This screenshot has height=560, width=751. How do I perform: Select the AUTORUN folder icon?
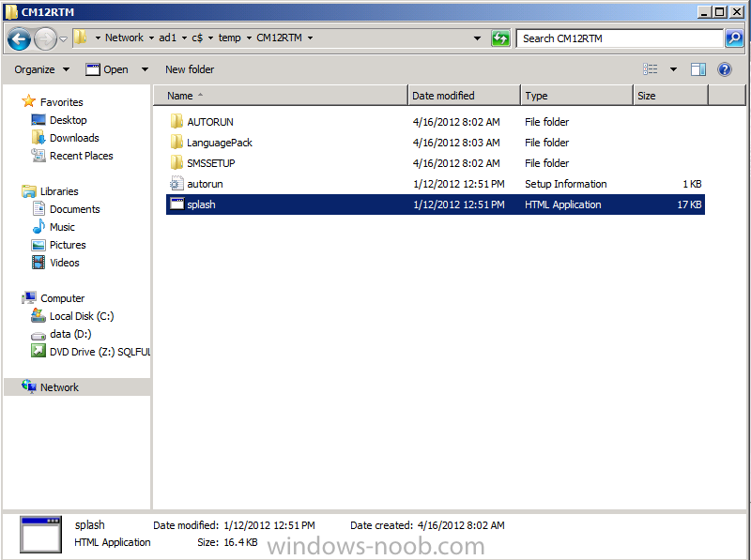(176, 121)
